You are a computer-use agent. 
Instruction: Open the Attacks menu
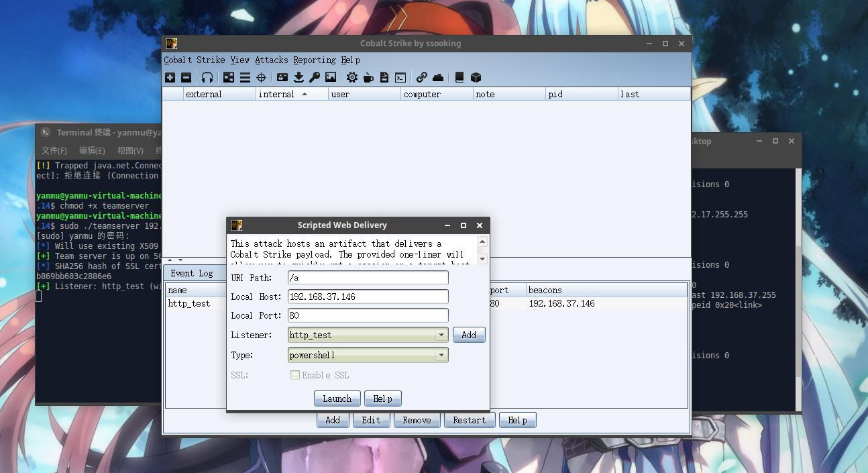coord(272,60)
